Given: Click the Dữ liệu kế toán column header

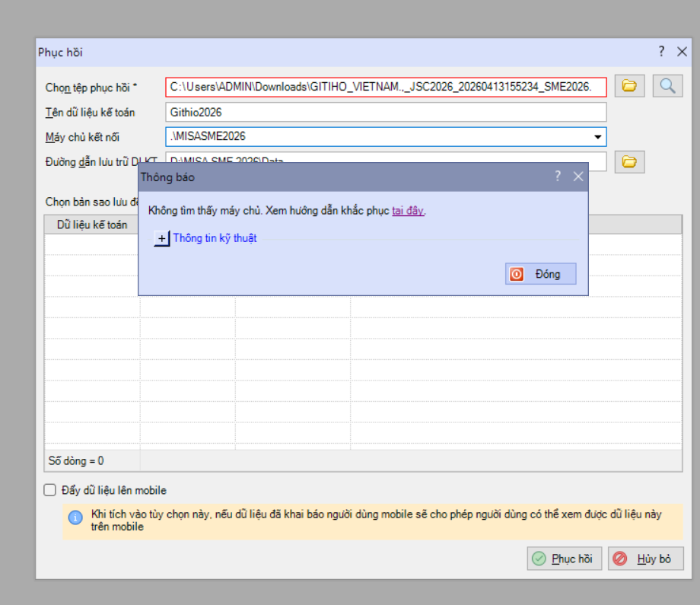Looking at the screenshot, I should point(92,224).
